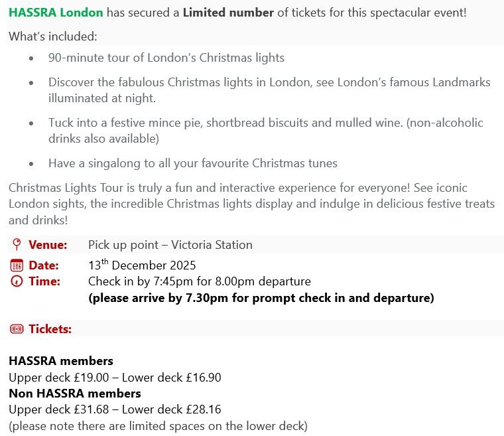This screenshot has width=504, height=436.
Task: Click the '90-minute tour' bullet line
Action: tap(166, 58)
